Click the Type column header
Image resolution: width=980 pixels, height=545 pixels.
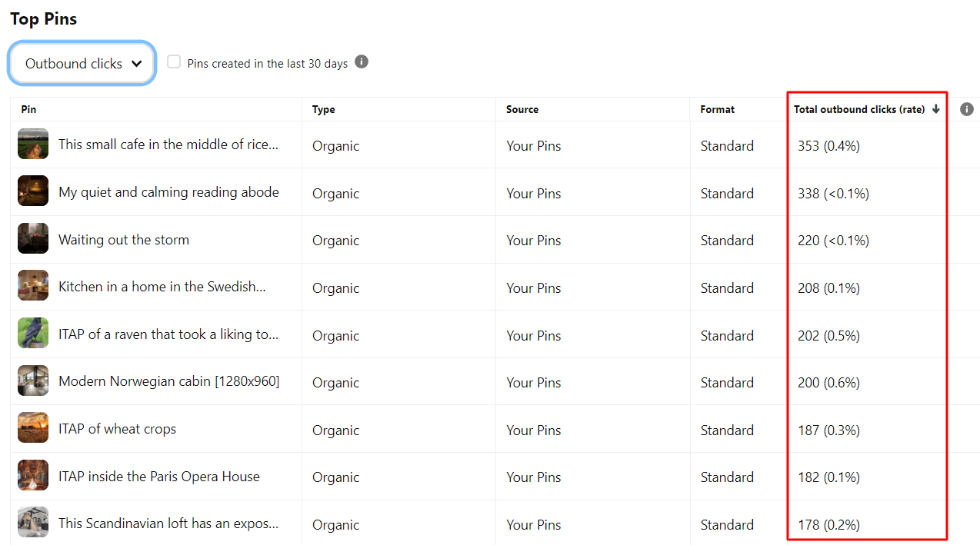pos(323,109)
